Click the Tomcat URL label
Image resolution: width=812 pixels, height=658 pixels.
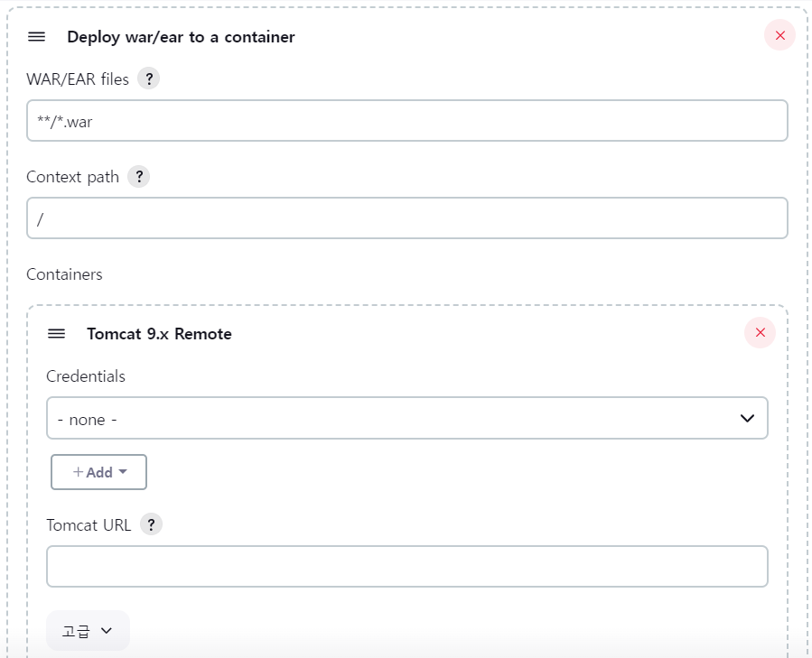(x=89, y=525)
